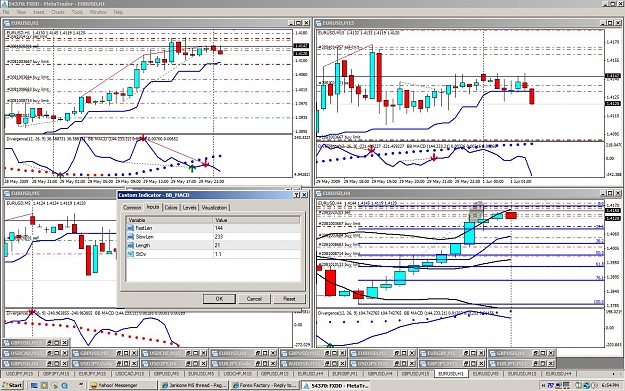
Task: Click the SlowLen variable icon
Action: click(x=130, y=237)
